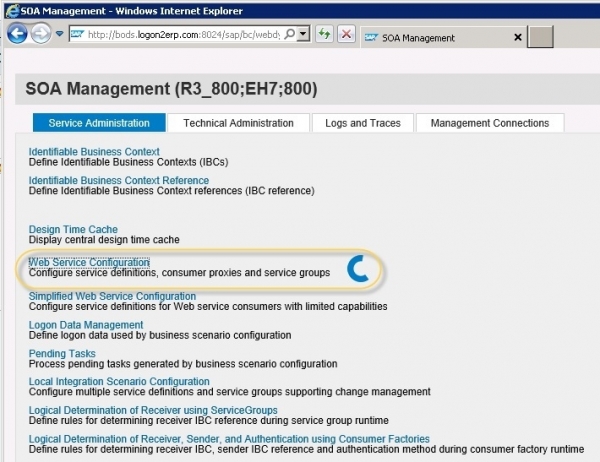The width and height of the screenshot is (600, 462).
Task: Open the address bar autocomplete dropdown
Action: tap(303, 34)
